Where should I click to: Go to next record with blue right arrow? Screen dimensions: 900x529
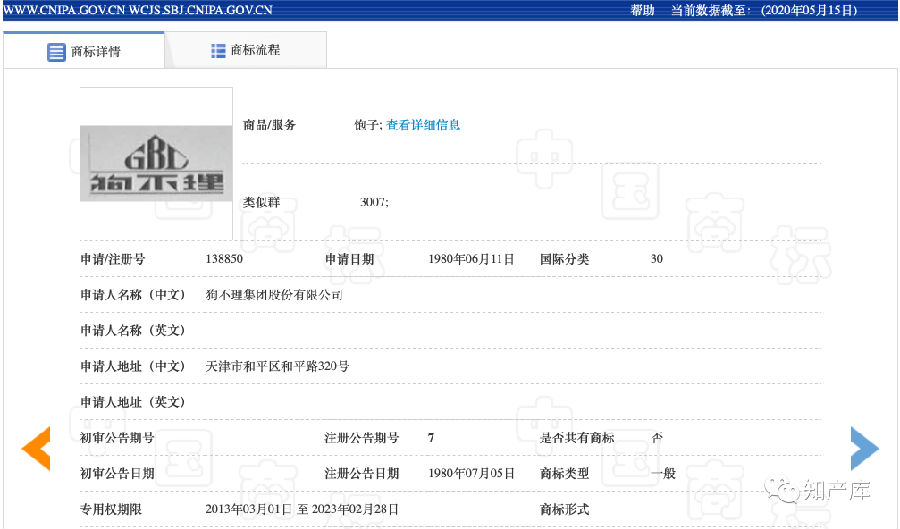(x=864, y=448)
